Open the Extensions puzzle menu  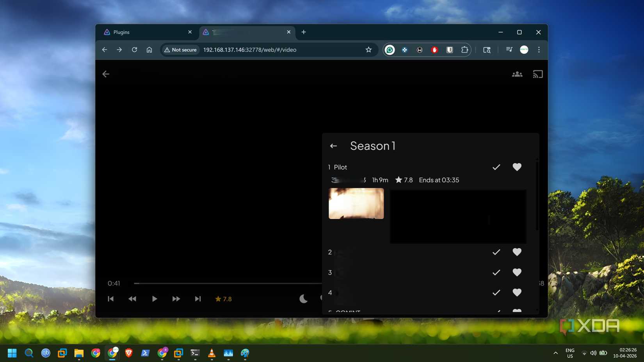point(464,50)
